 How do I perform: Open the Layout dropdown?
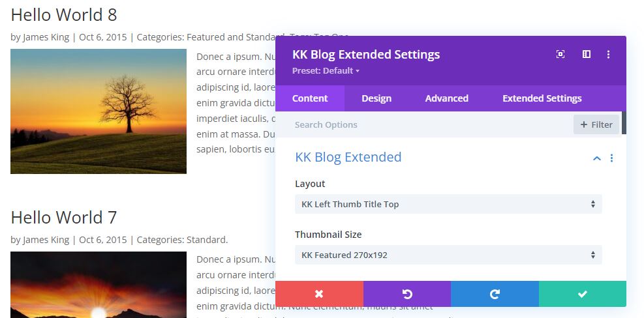[448, 204]
